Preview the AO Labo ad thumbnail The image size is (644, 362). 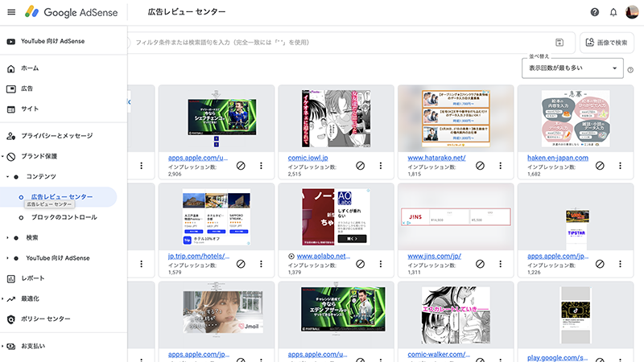point(336,217)
